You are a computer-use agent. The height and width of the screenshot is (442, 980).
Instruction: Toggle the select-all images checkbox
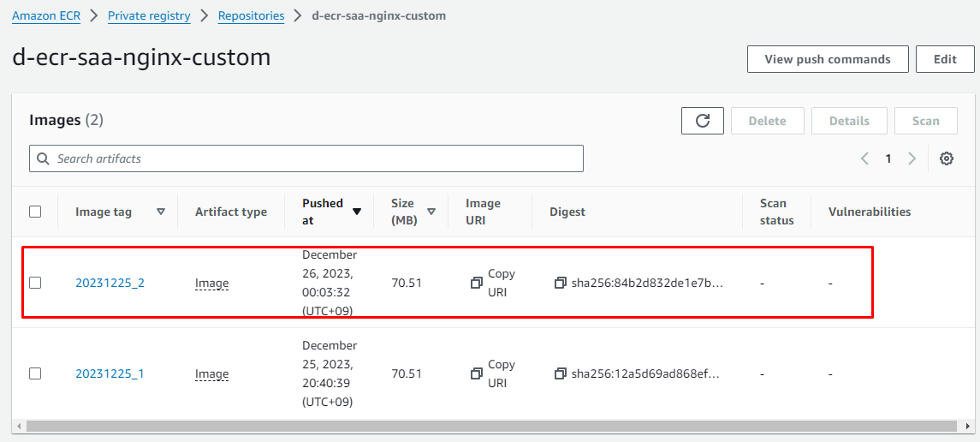point(35,212)
